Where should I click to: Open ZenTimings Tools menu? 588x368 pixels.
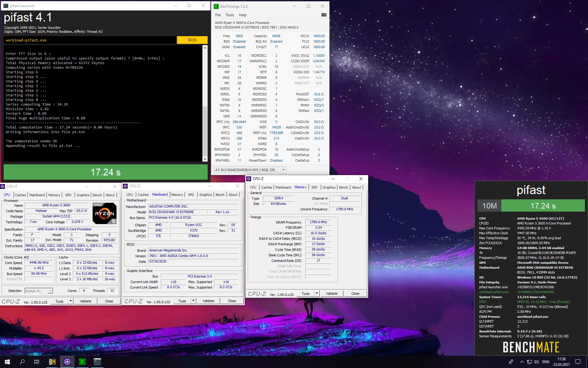point(230,15)
